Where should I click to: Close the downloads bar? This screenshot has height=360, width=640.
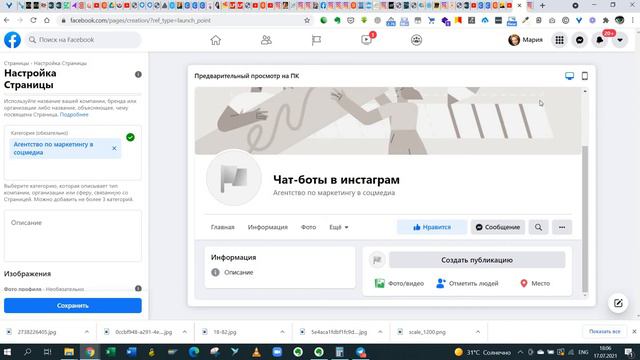pyautogui.click(x=634, y=331)
